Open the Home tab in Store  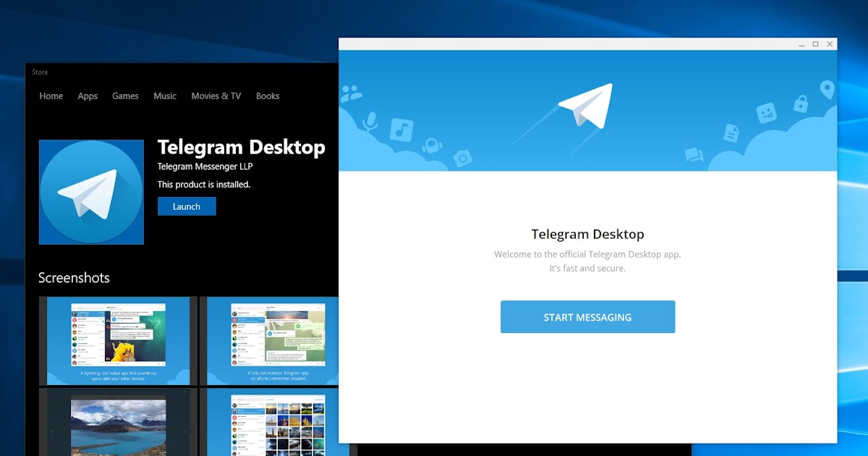coord(51,96)
